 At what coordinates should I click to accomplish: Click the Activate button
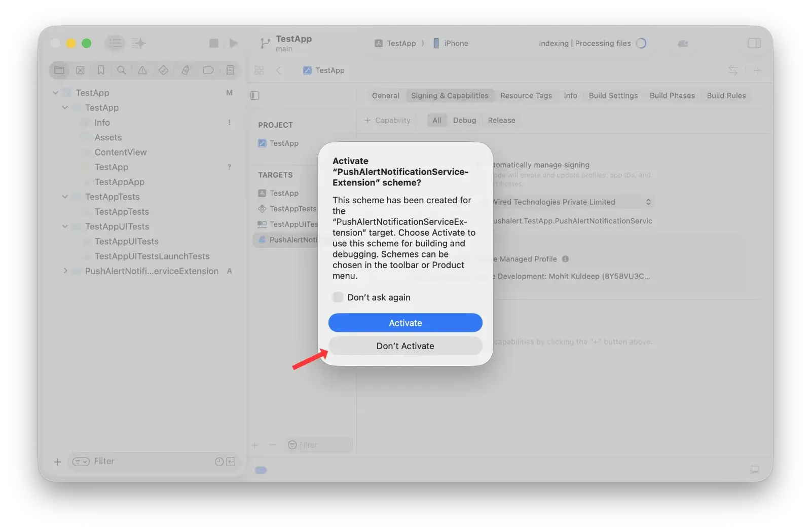405,323
